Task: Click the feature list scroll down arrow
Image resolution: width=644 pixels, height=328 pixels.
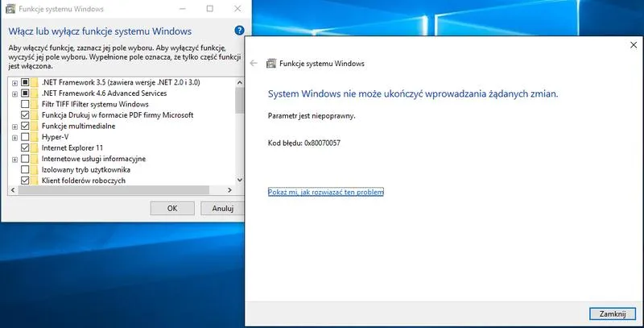Action: click(x=239, y=180)
